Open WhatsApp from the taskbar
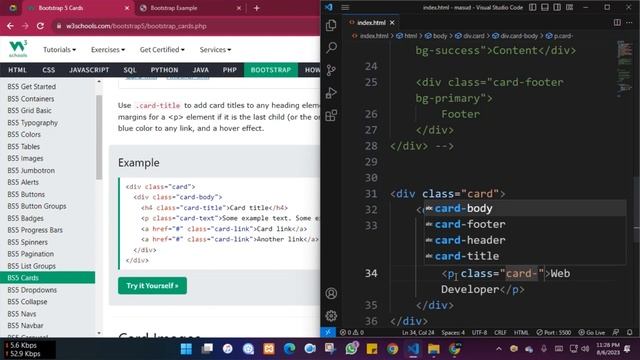 click(351, 349)
